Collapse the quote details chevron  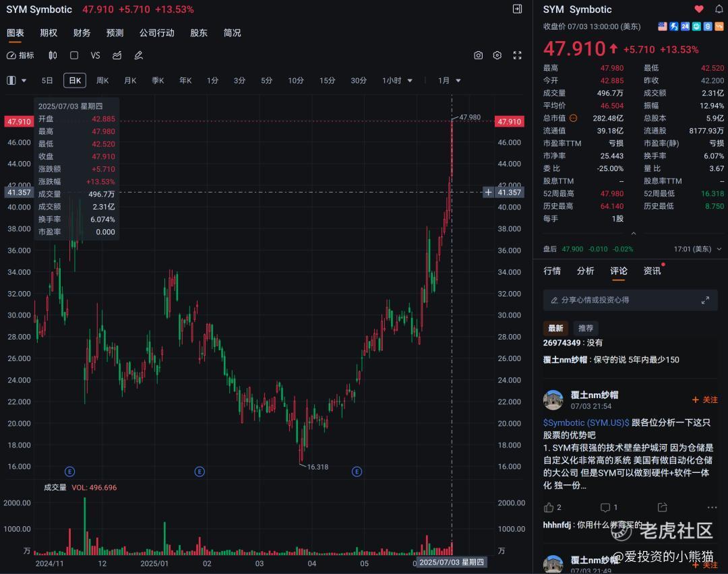coord(634,233)
